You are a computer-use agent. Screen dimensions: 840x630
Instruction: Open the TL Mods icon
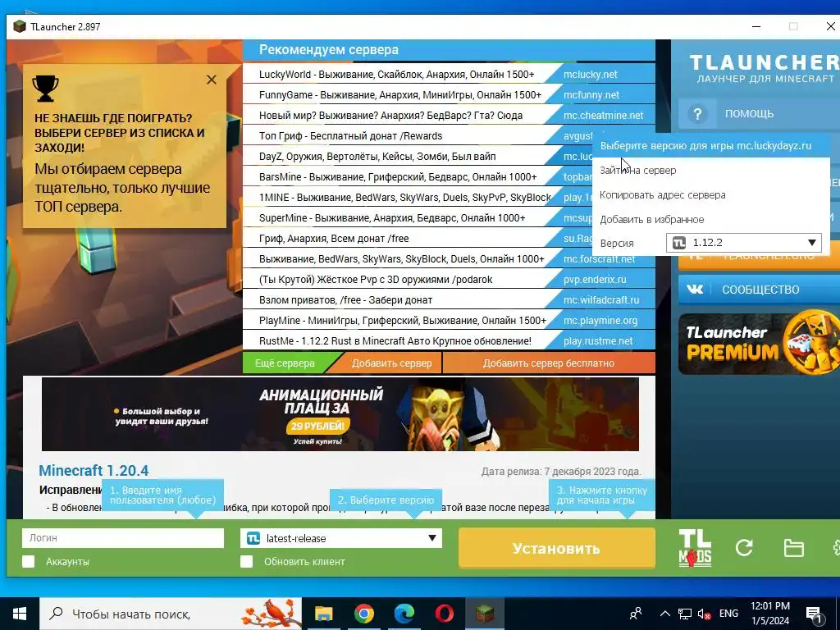pyautogui.click(x=695, y=548)
